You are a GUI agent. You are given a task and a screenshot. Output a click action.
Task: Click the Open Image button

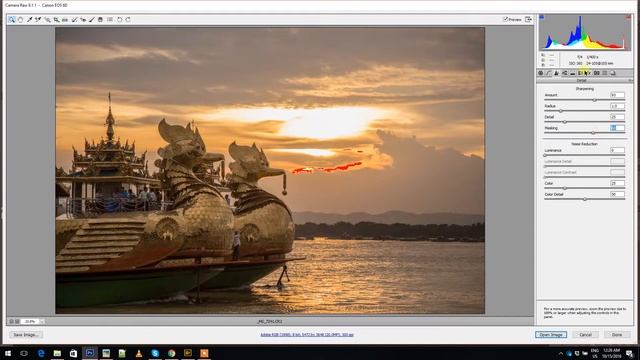[x=551, y=335]
